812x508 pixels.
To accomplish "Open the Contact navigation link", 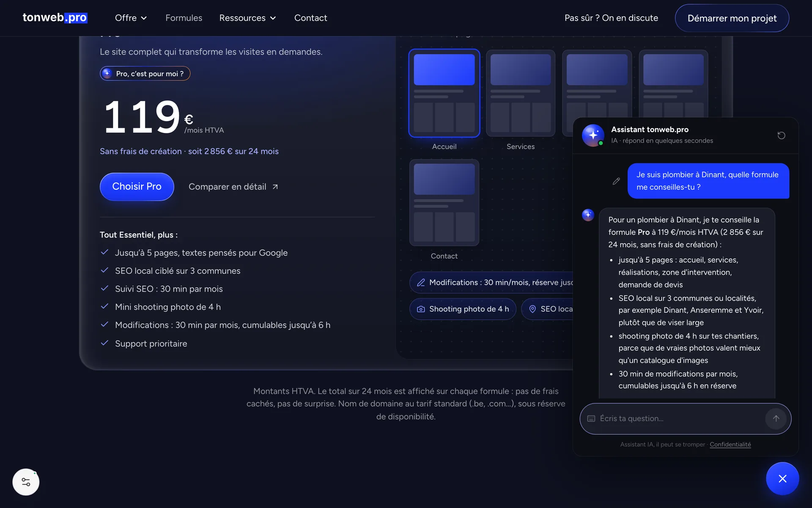I will pyautogui.click(x=310, y=18).
